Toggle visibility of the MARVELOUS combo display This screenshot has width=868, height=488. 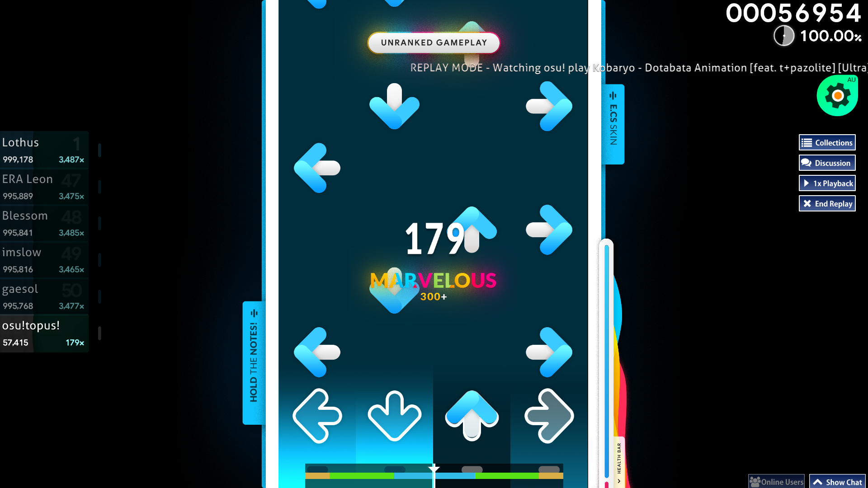[x=434, y=280]
